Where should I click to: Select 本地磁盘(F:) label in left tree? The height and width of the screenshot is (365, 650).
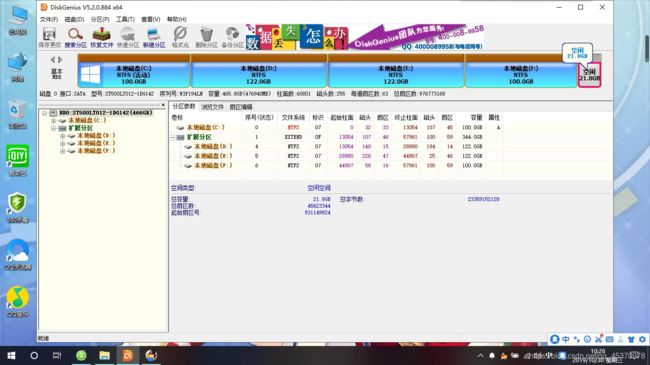pos(96,151)
